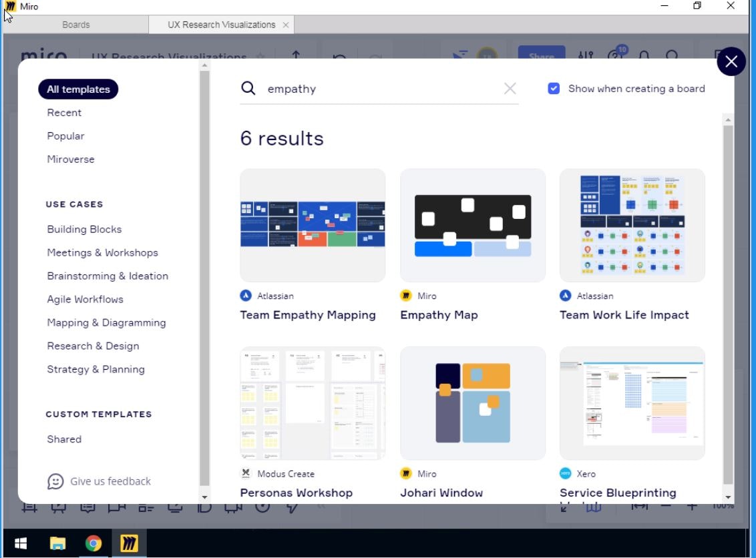Open Team Work Life Impact thumbnail
The image size is (756, 558).
tap(632, 225)
